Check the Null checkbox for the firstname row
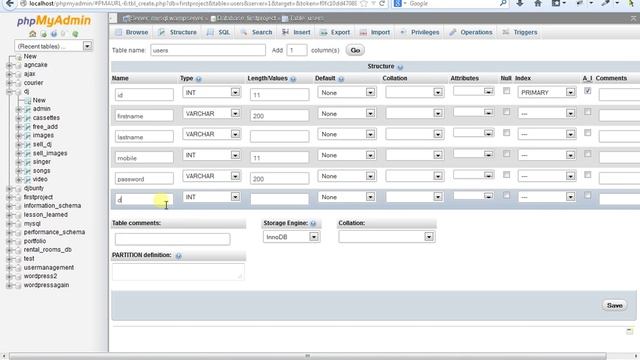The width and height of the screenshot is (640, 360). (507, 112)
